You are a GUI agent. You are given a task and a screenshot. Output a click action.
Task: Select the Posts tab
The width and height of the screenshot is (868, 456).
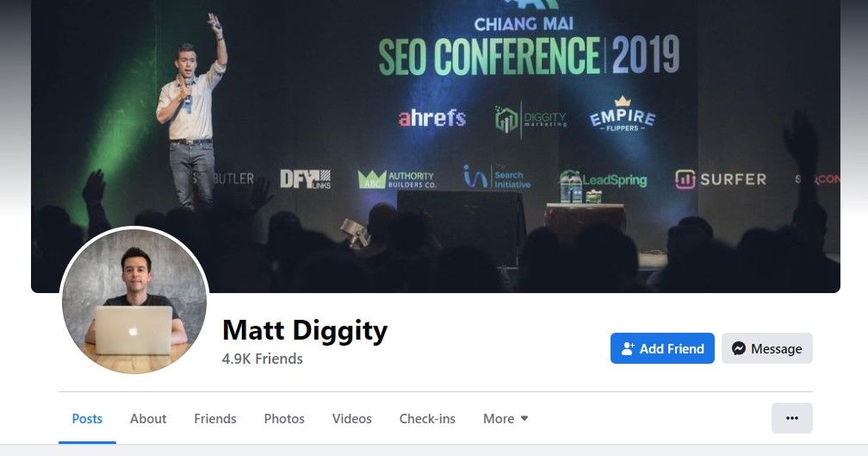87,418
